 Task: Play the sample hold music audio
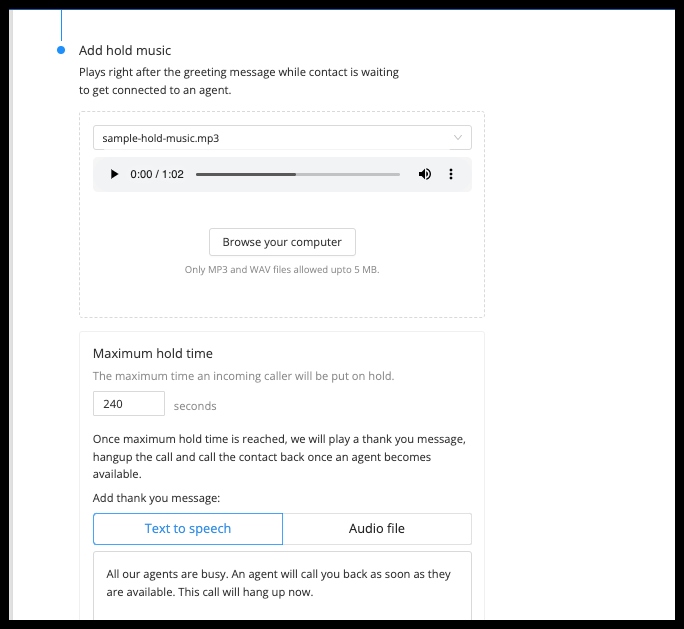coord(114,174)
